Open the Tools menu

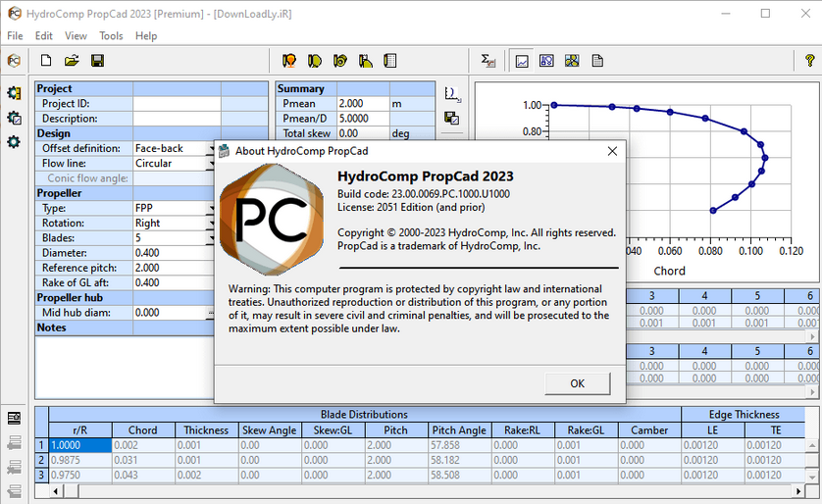coord(111,35)
